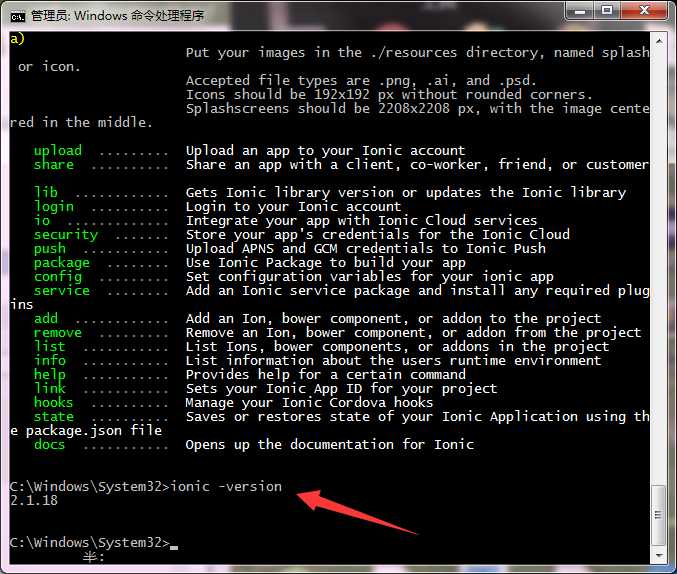Image resolution: width=677 pixels, height=574 pixels.
Task: Click the last prompt 'C:\Windows\System32>' line
Action: point(90,542)
